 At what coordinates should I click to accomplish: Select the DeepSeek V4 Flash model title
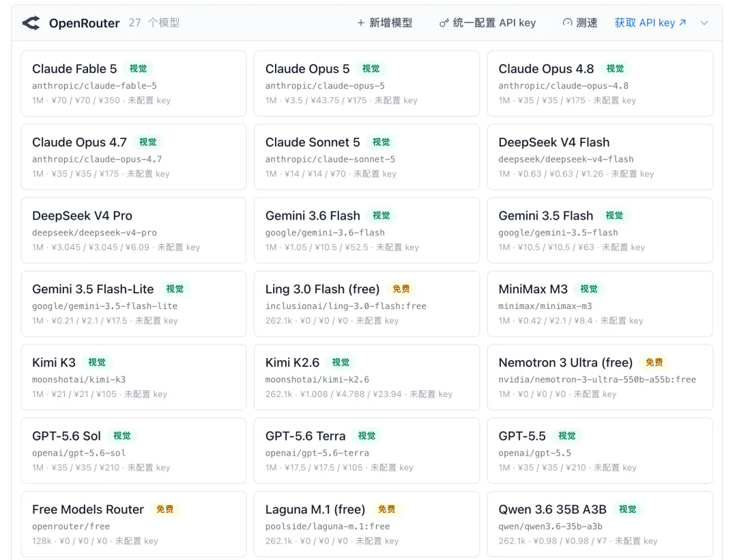click(x=553, y=143)
